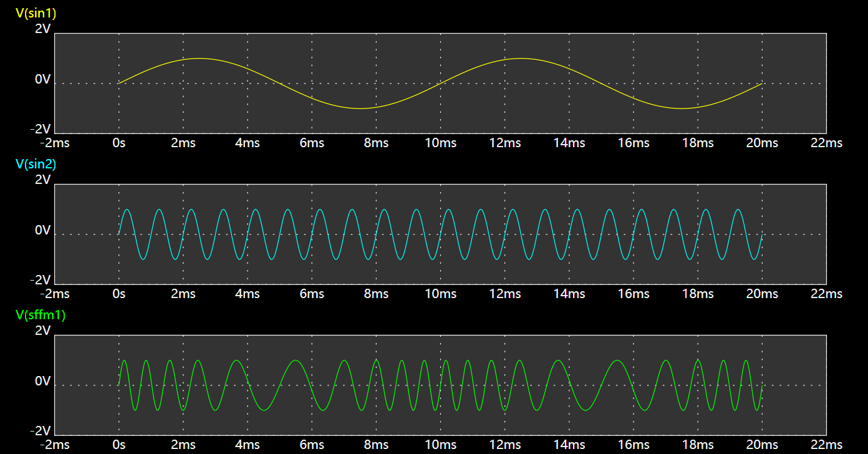The image size is (868, 454).
Task: Click 14ms tick below the V(sin2) plot
Action: pos(569,294)
